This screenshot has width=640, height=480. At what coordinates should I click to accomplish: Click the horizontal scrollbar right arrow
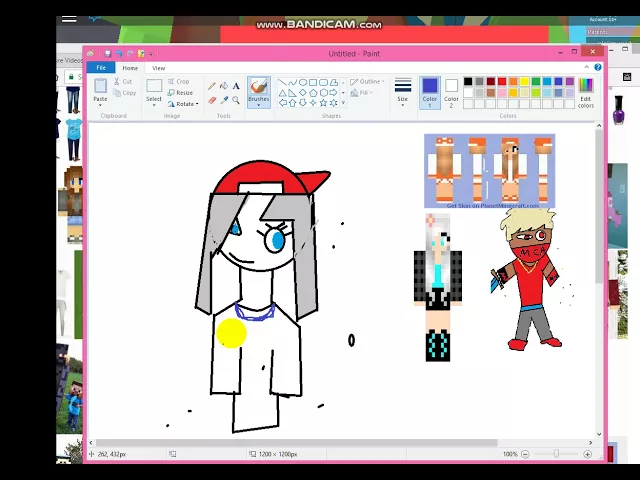pos(591,443)
